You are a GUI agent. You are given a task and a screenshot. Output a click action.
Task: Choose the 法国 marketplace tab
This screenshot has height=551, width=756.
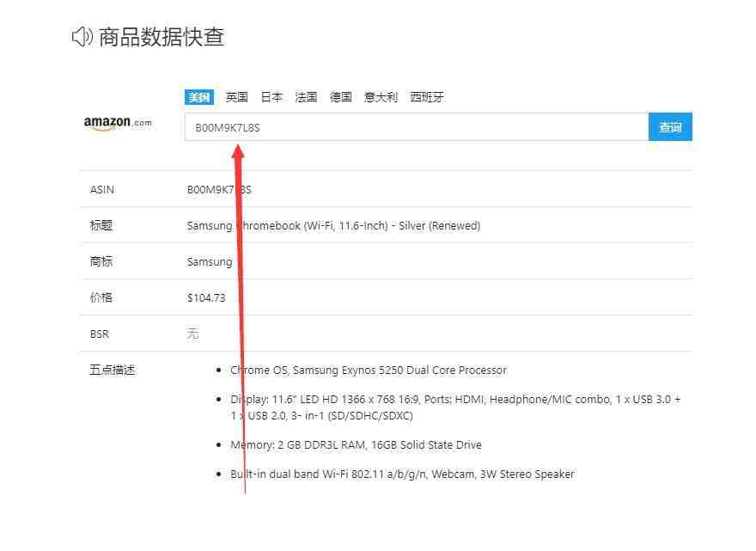click(306, 97)
